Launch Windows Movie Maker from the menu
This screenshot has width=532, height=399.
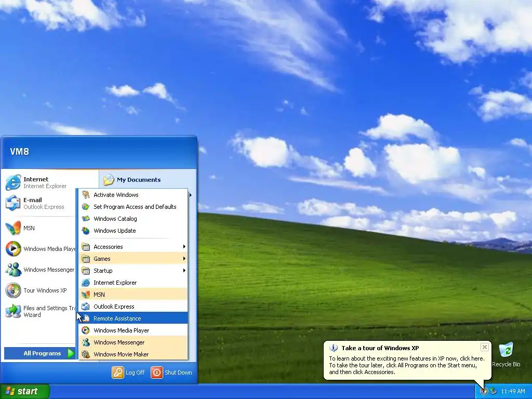133,354
